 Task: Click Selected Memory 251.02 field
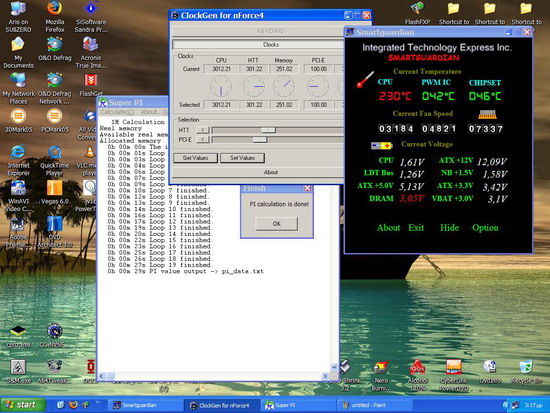(x=284, y=105)
